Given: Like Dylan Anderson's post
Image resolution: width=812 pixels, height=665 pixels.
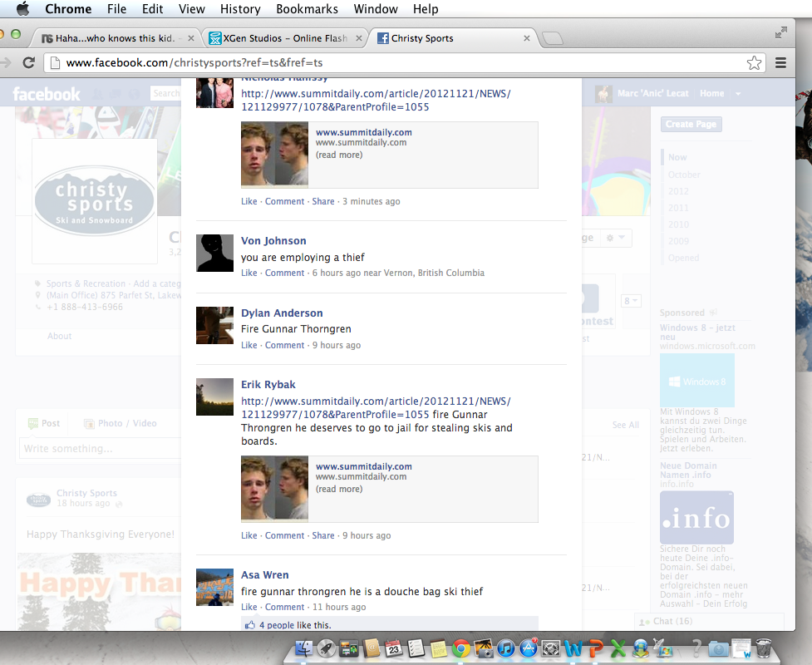Looking at the screenshot, I should tap(249, 345).
